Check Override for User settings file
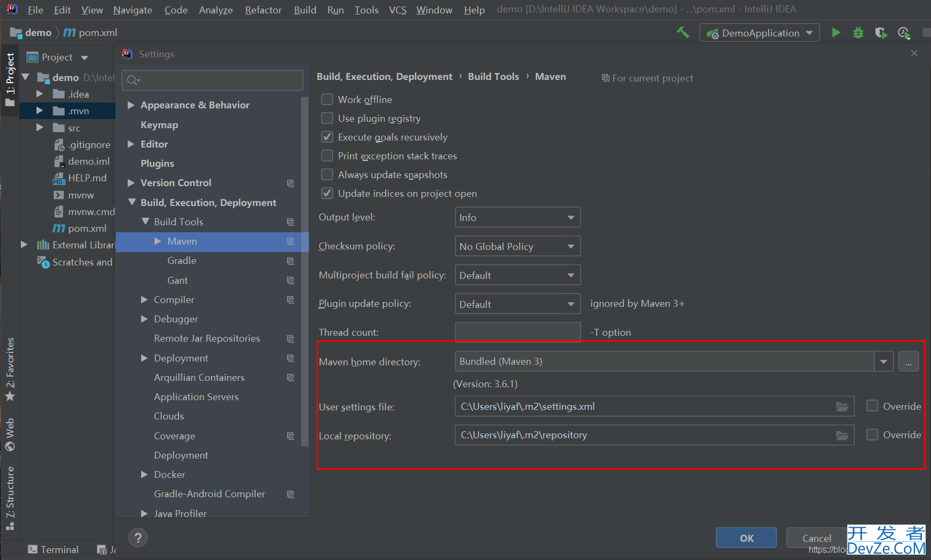Screen dimensions: 931x560 (873, 406)
